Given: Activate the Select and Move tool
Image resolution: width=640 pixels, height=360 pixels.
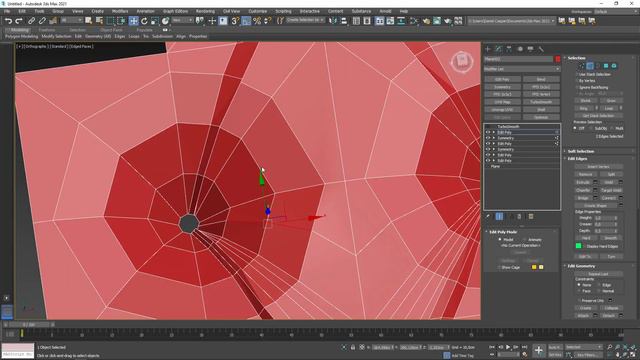Looking at the screenshot, I should (x=133, y=21).
